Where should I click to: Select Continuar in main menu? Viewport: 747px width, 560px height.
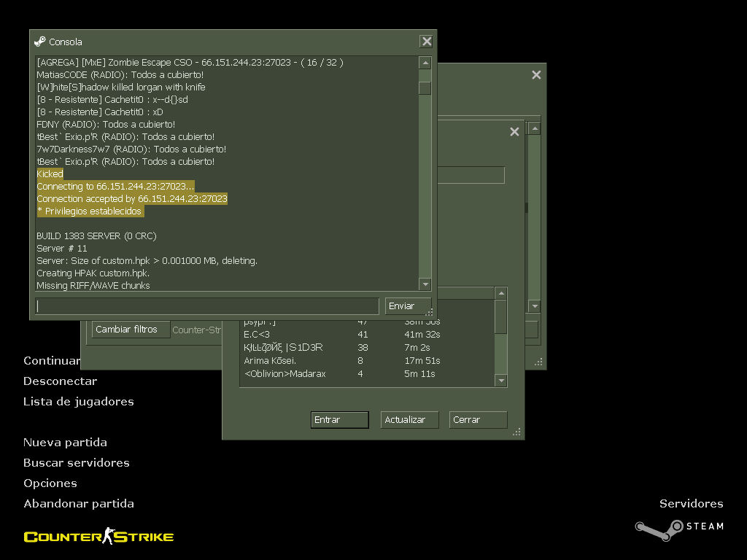(x=52, y=361)
